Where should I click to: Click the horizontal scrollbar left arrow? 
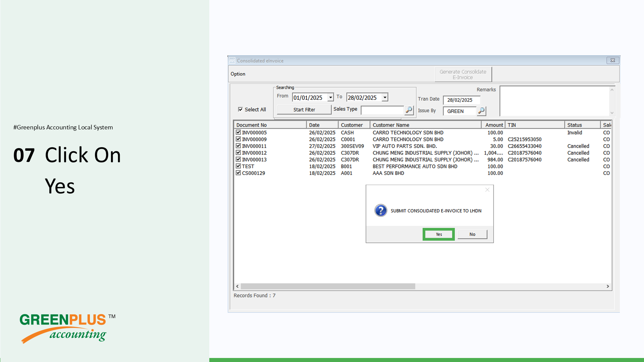[237, 286]
